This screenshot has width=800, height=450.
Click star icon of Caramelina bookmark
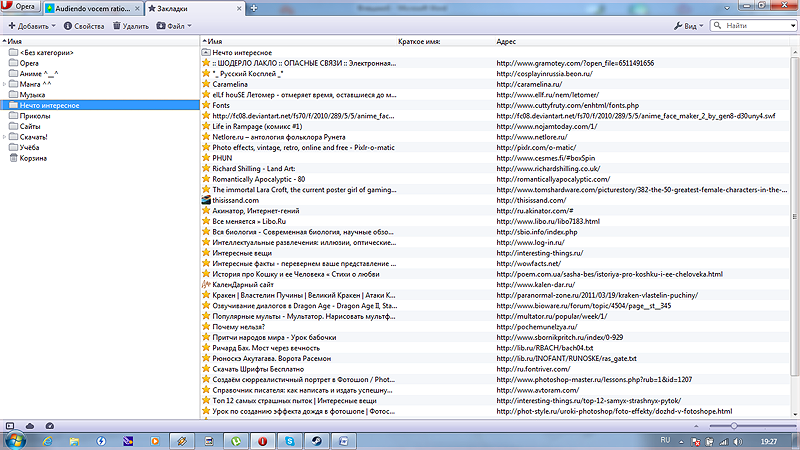click(x=206, y=84)
